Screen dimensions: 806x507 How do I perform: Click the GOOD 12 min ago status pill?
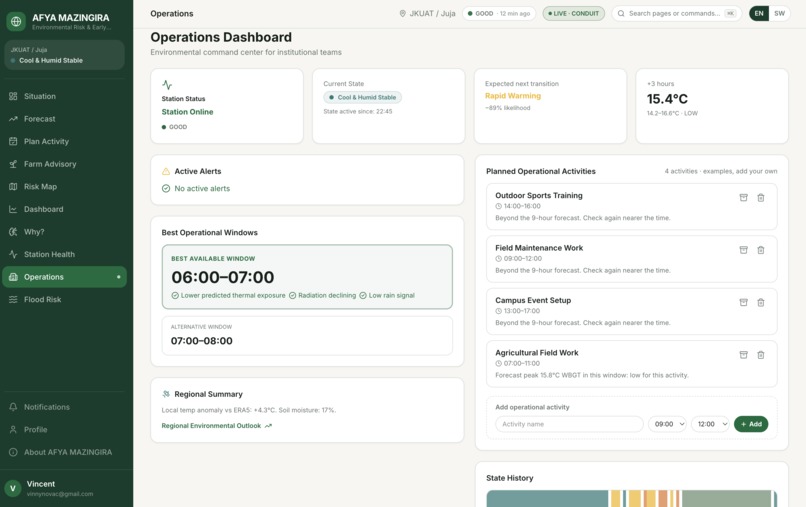click(499, 13)
